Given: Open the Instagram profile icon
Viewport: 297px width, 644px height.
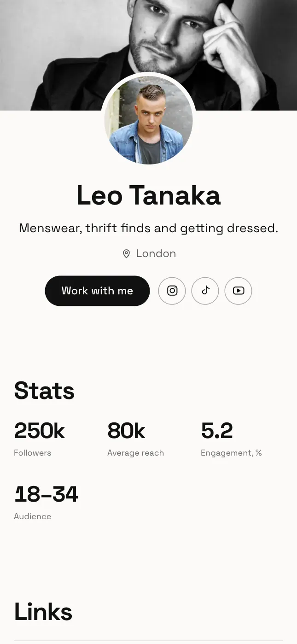Looking at the screenshot, I should (x=172, y=291).
